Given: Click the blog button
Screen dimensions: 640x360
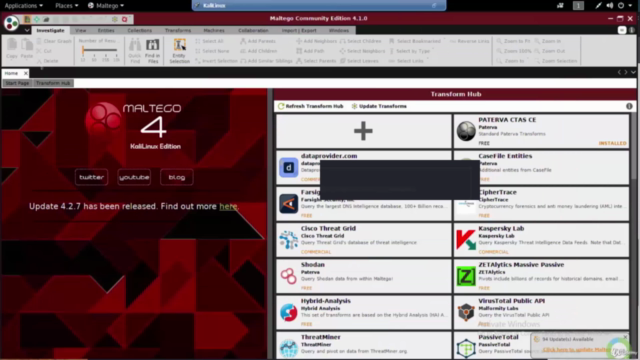Looking at the screenshot, I should click(x=177, y=177).
